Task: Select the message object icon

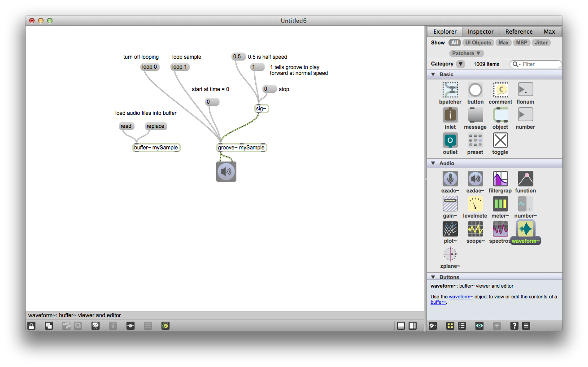Action: pos(475,115)
